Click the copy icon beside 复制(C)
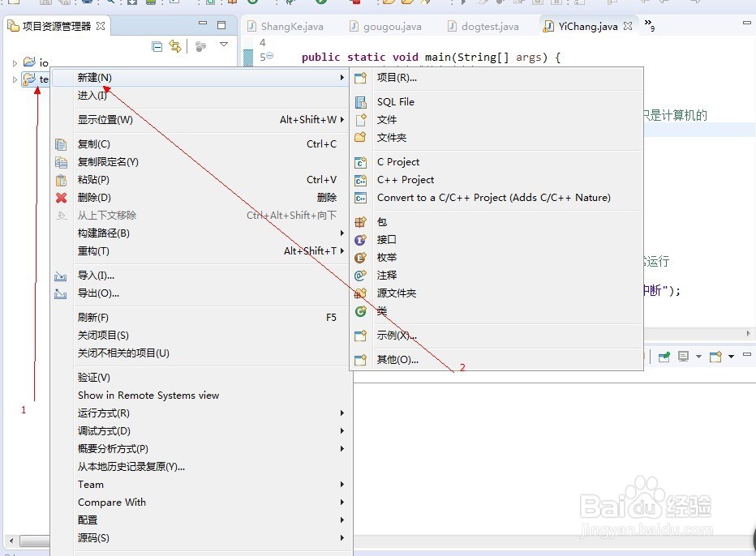The width and height of the screenshot is (756, 556). click(x=61, y=144)
